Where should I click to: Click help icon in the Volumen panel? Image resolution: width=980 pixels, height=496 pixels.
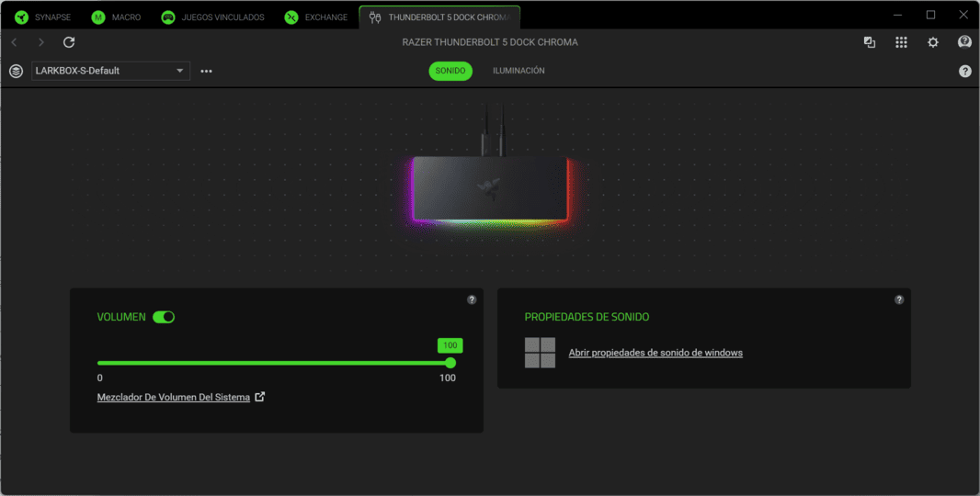[472, 299]
